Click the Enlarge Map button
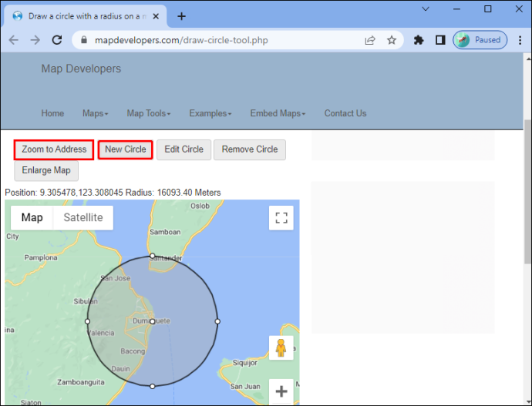This screenshot has width=532, height=406. (46, 170)
